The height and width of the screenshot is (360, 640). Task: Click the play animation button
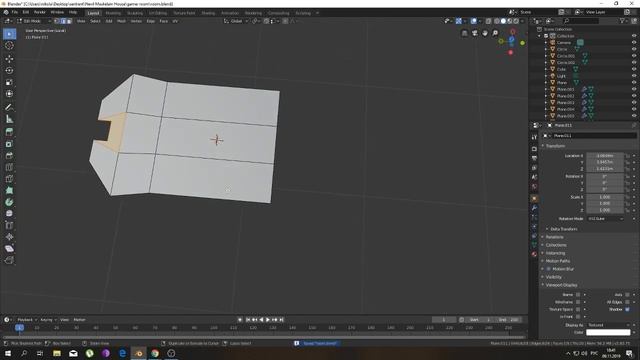click(268, 320)
